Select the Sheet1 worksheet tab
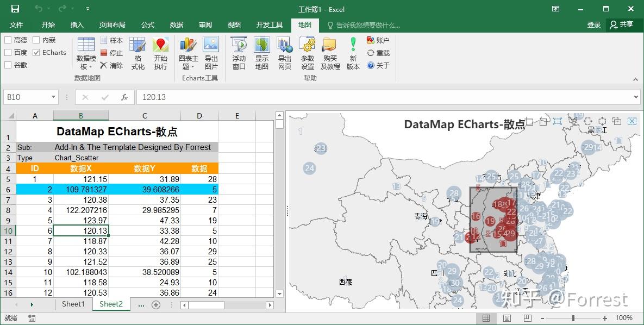644x325 pixels. [73, 304]
